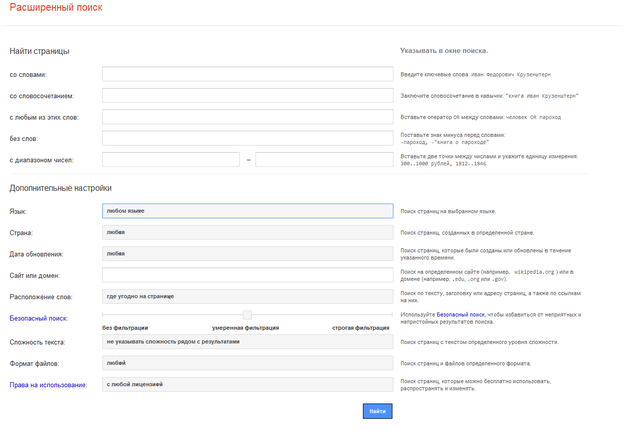Expand the "Расположение слов" dropdown
The height and width of the screenshot is (431, 624).
click(x=247, y=296)
